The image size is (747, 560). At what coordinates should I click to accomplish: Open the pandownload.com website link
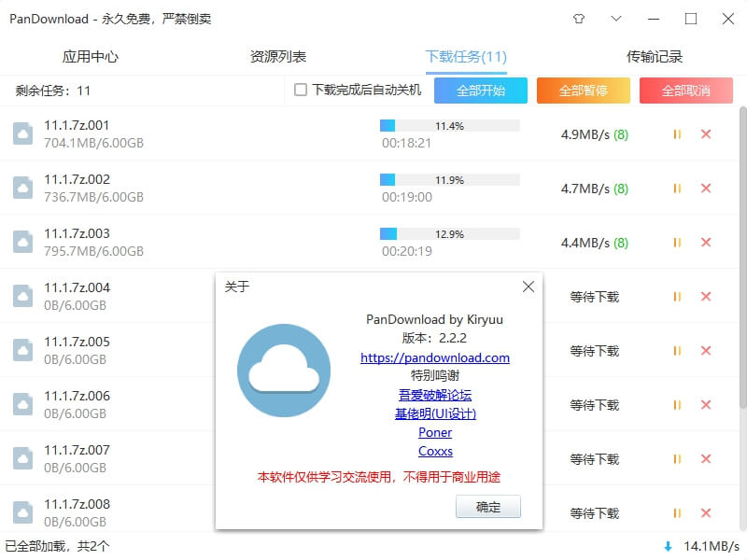click(x=435, y=357)
